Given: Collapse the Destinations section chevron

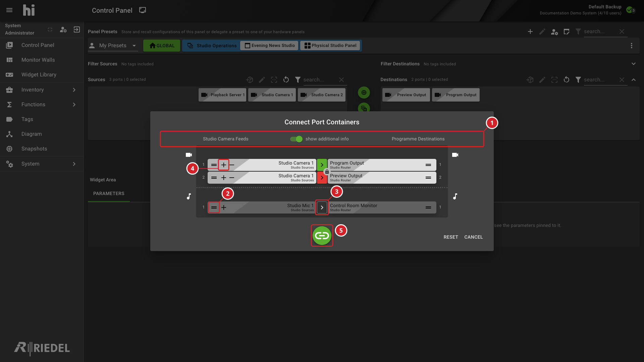Looking at the screenshot, I should coord(634,80).
